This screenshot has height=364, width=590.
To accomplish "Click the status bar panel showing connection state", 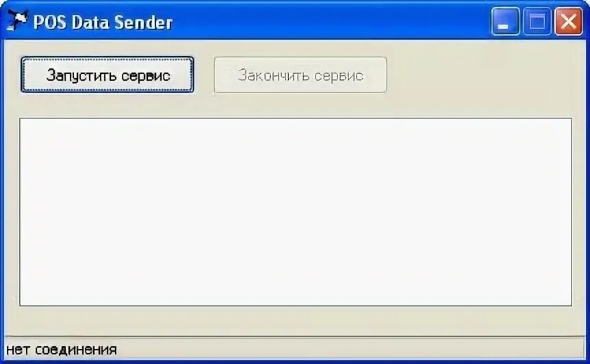I will (294, 348).
